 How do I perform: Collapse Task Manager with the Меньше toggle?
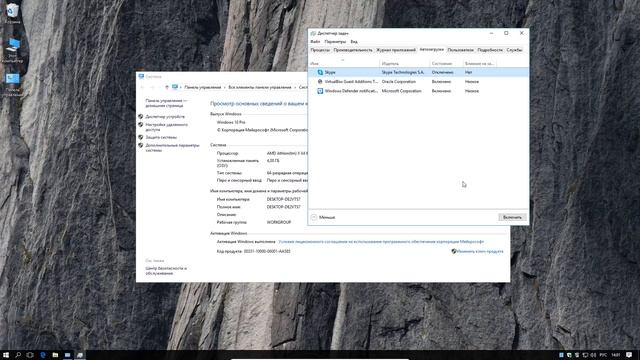click(323, 218)
